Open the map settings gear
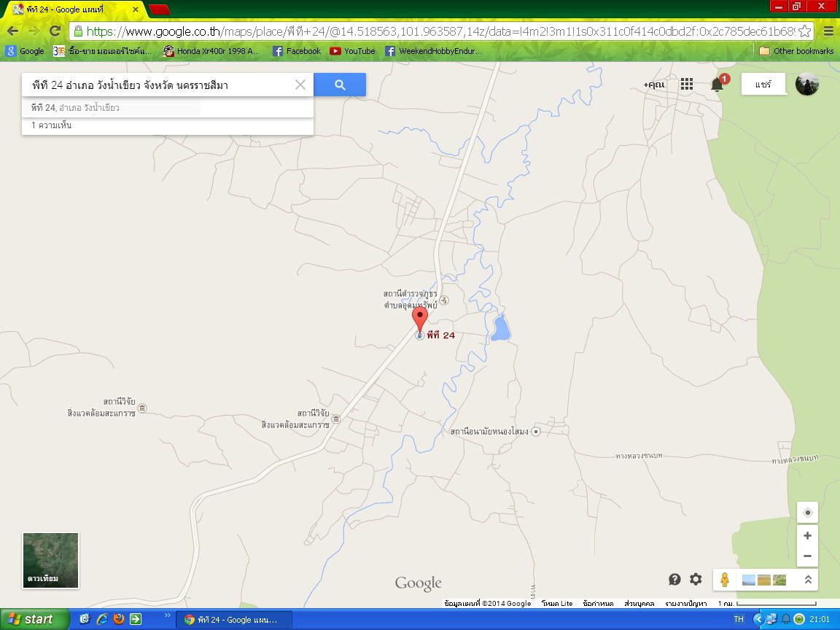Viewport: 840px width, 630px height. pyautogui.click(x=696, y=579)
